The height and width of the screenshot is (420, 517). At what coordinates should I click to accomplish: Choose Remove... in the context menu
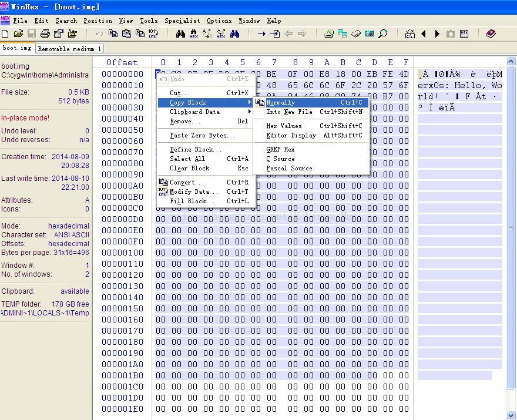[206, 122]
